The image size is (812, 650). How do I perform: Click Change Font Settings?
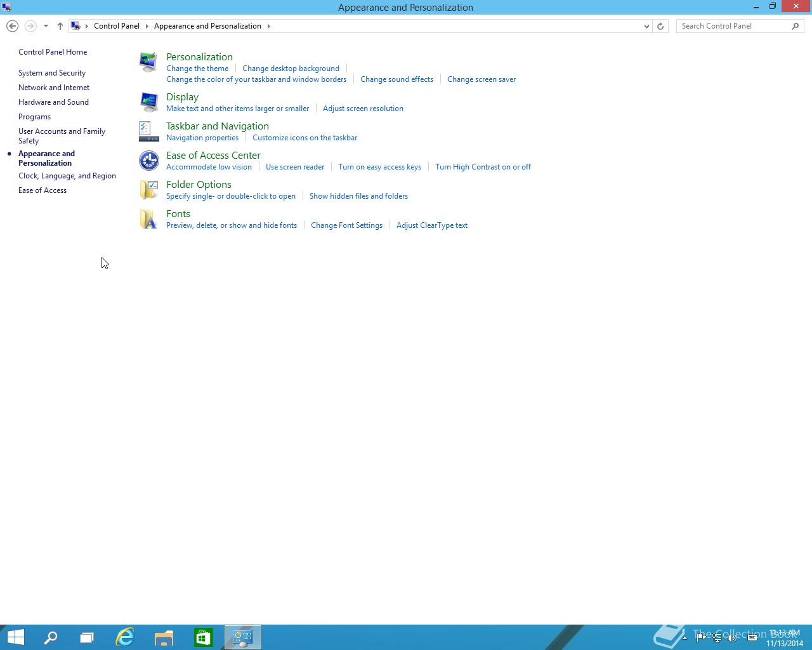[x=346, y=225]
